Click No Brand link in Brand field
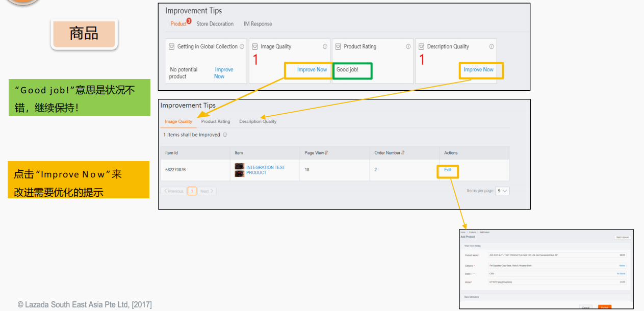Image resolution: width=644 pixels, height=311 pixels. pyautogui.click(x=621, y=274)
